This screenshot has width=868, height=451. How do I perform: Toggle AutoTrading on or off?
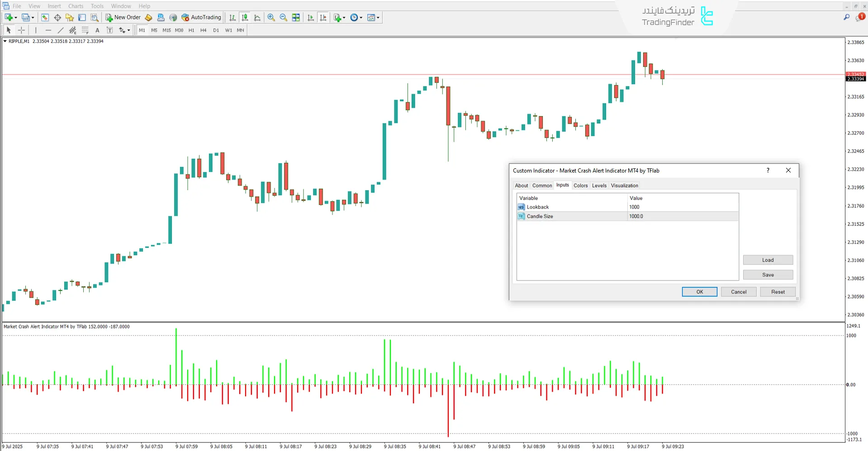pos(201,17)
